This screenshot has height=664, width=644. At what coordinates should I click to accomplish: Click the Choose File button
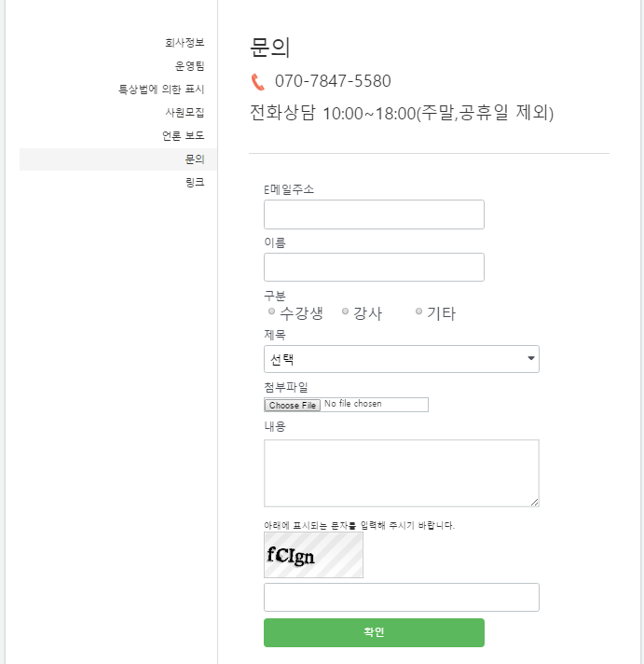(293, 406)
